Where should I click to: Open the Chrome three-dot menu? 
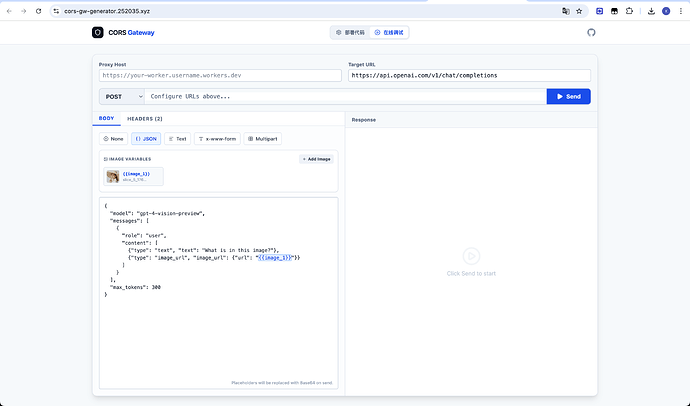pos(681,11)
